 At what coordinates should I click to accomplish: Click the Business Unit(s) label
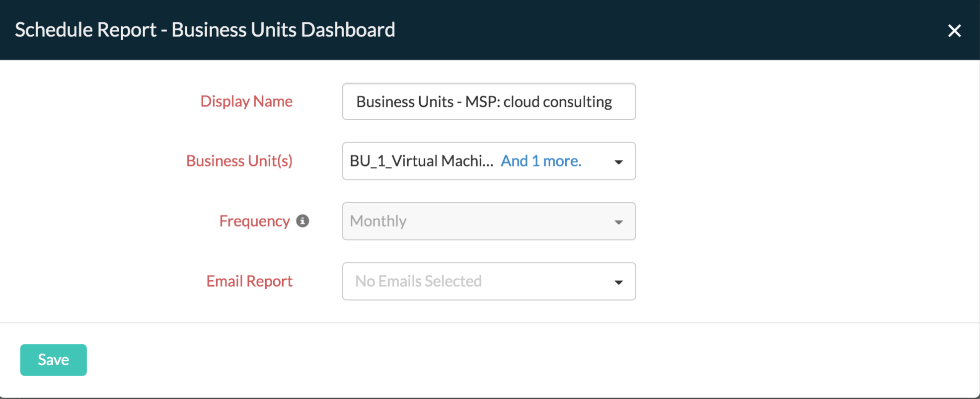pos(239,161)
